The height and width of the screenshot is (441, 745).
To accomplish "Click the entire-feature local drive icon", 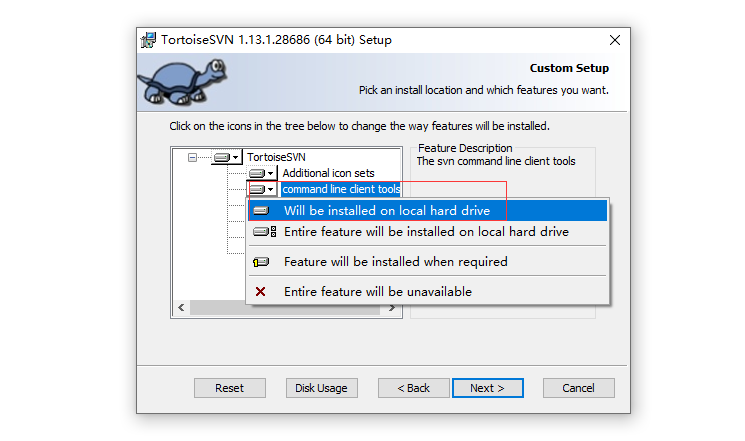I will 264,232.
